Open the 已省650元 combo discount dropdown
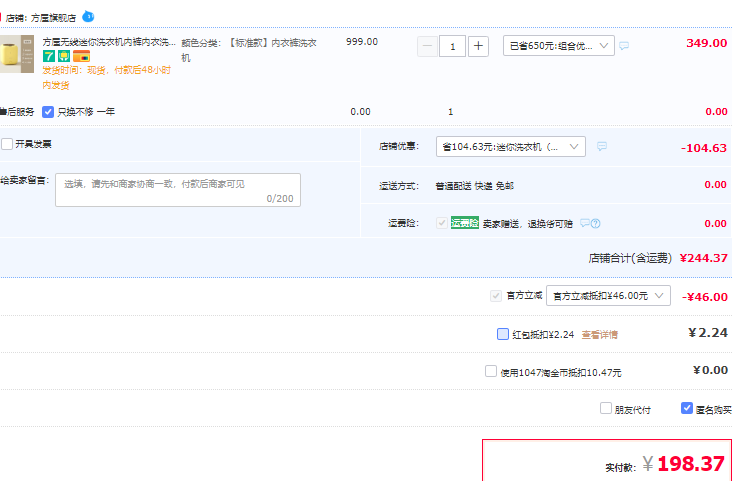Screen dimensions: 735x481 (x=559, y=45)
